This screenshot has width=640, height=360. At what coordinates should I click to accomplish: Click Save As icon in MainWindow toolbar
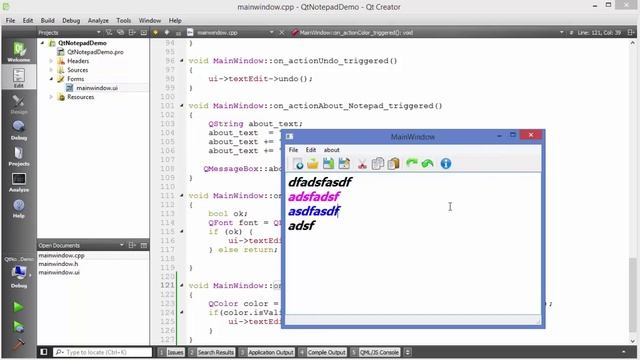click(x=344, y=164)
